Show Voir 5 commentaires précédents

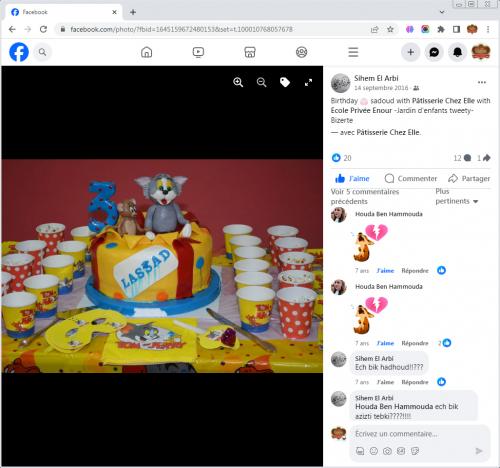tap(365, 196)
